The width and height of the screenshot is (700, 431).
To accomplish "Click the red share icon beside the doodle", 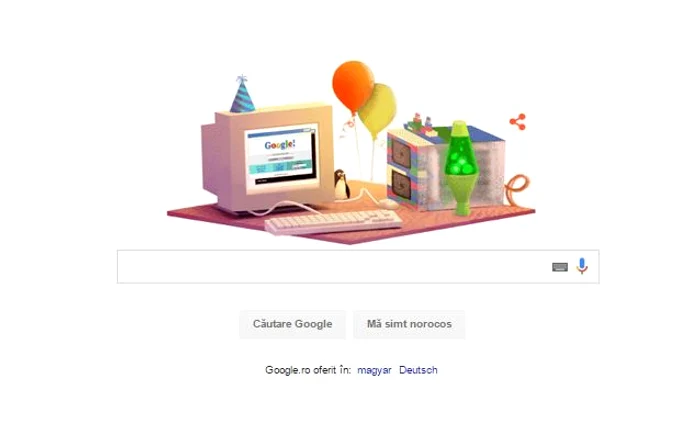I will (x=518, y=122).
